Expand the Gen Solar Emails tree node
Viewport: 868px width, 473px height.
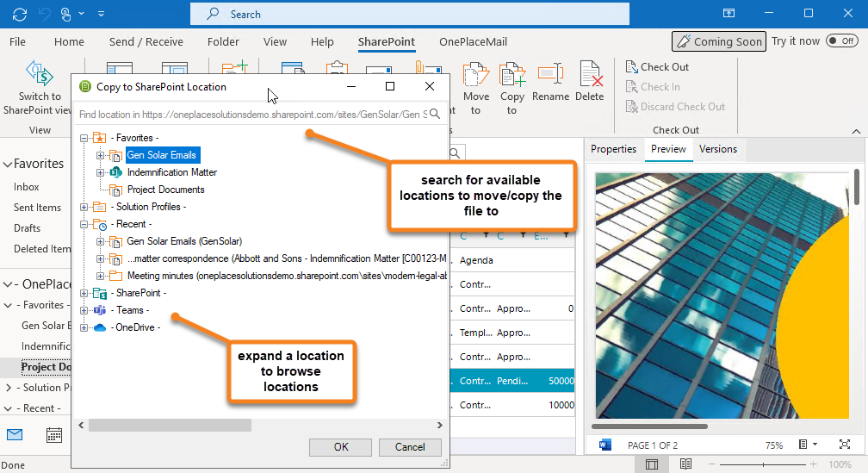[x=100, y=156]
